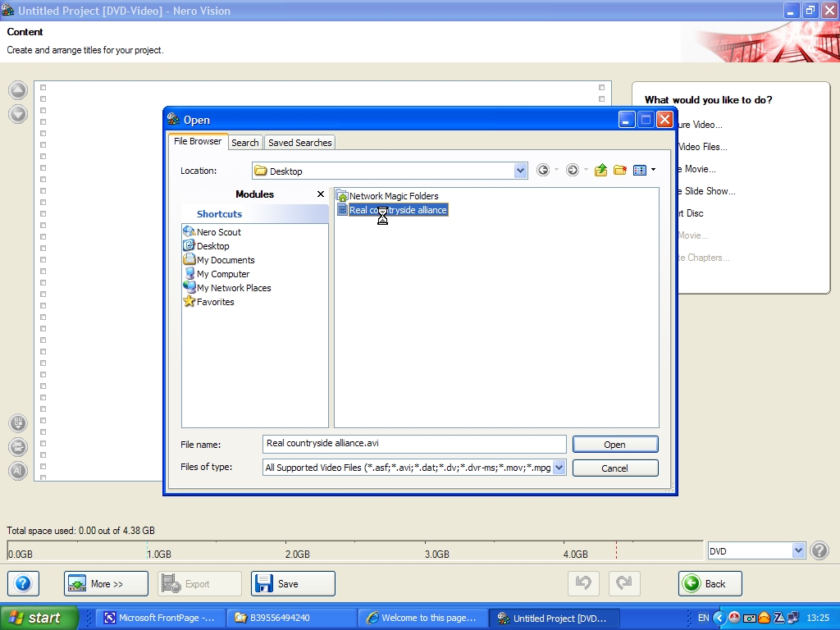Click the move title down arrow icon
Image resolution: width=840 pixels, height=630 pixels.
coord(18,114)
